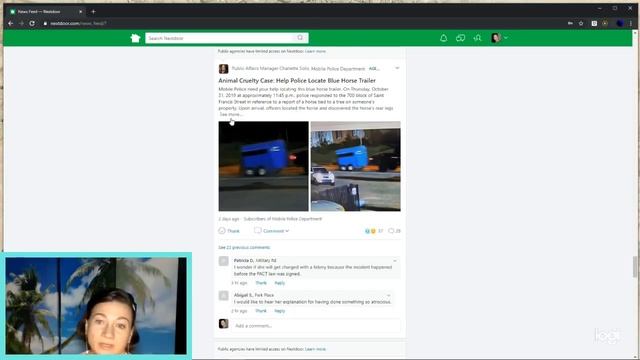Click the post author's avatar
The height and width of the screenshot is (360, 640).
[223, 69]
